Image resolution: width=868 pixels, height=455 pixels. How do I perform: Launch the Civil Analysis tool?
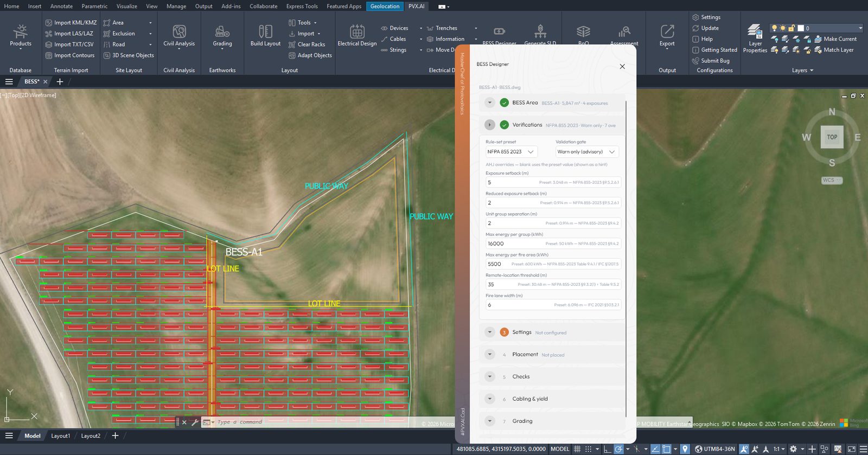(x=179, y=36)
